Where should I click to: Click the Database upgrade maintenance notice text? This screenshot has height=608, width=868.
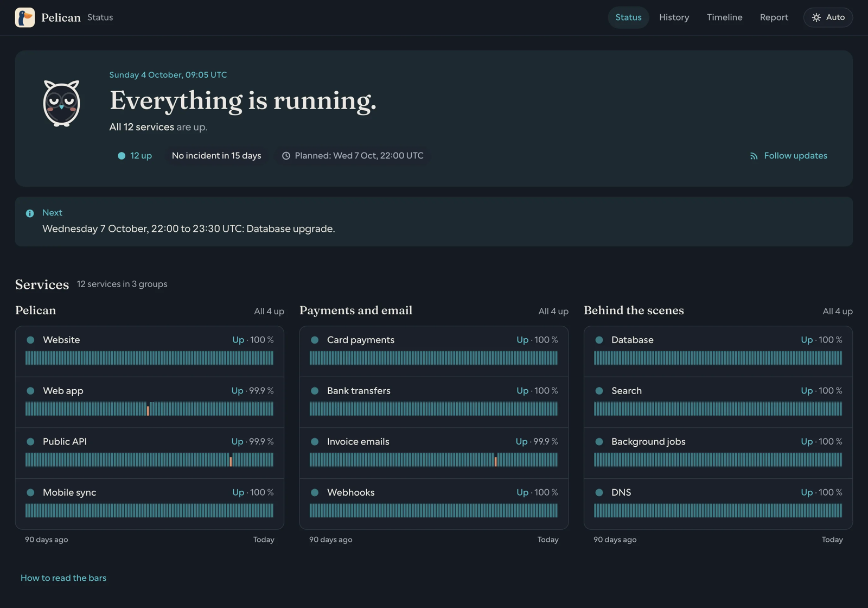[x=189, y=229]
